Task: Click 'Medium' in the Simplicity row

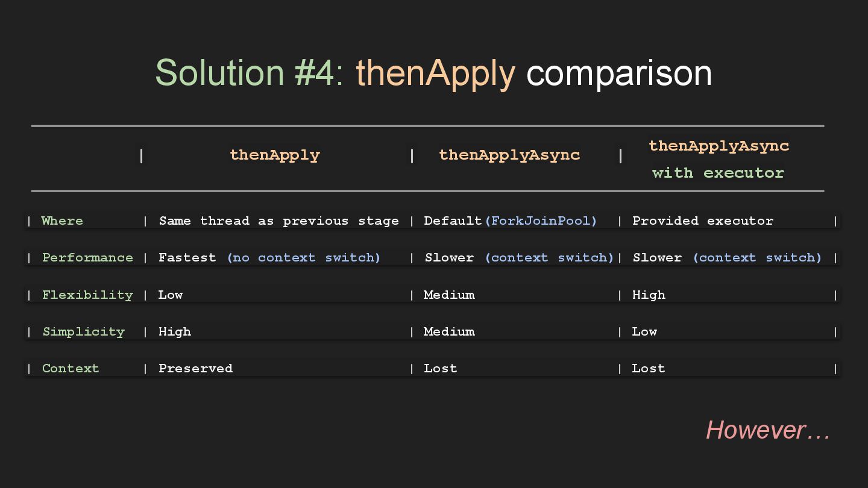Action: pos(449,332)
